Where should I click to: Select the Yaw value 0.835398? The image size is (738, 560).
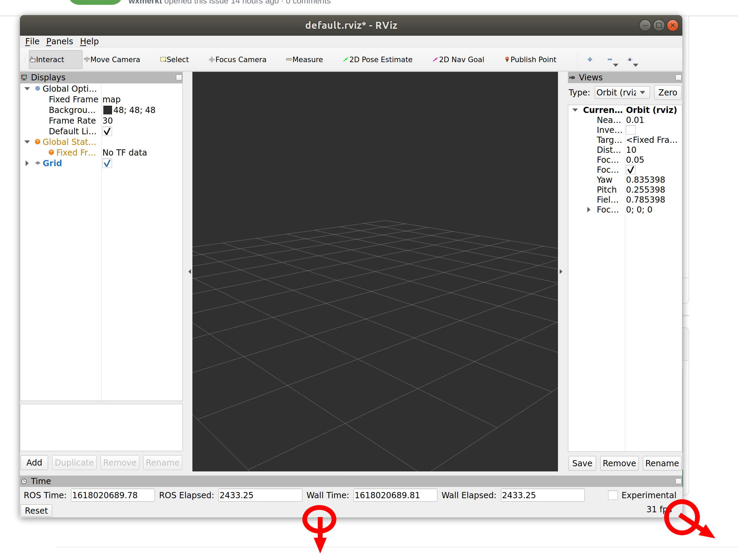[x=645, y=180]
